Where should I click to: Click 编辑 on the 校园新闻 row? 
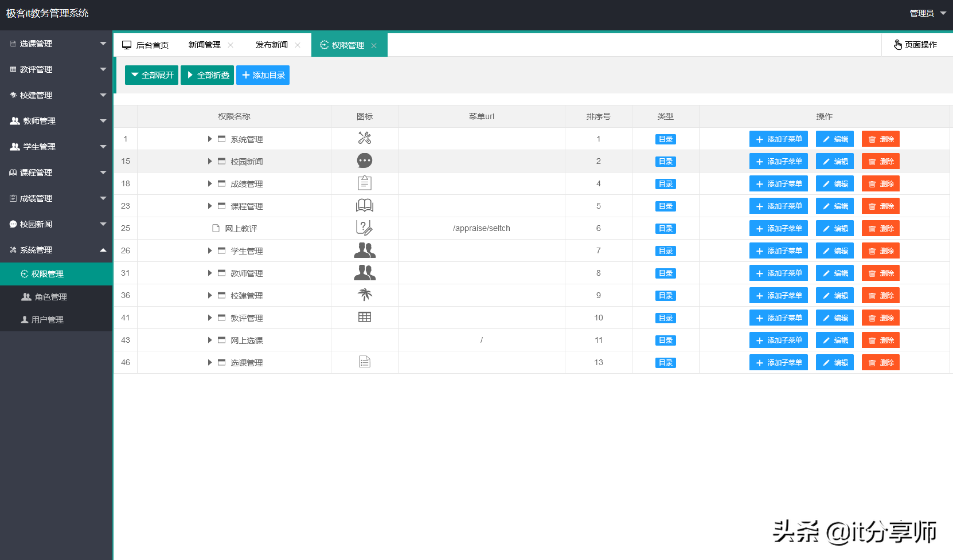coord(834,160)
